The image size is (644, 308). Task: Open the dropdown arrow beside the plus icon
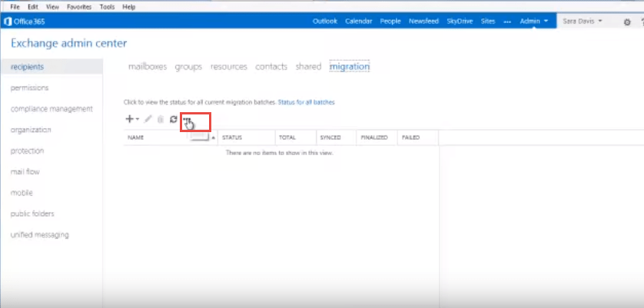[138, 119]
